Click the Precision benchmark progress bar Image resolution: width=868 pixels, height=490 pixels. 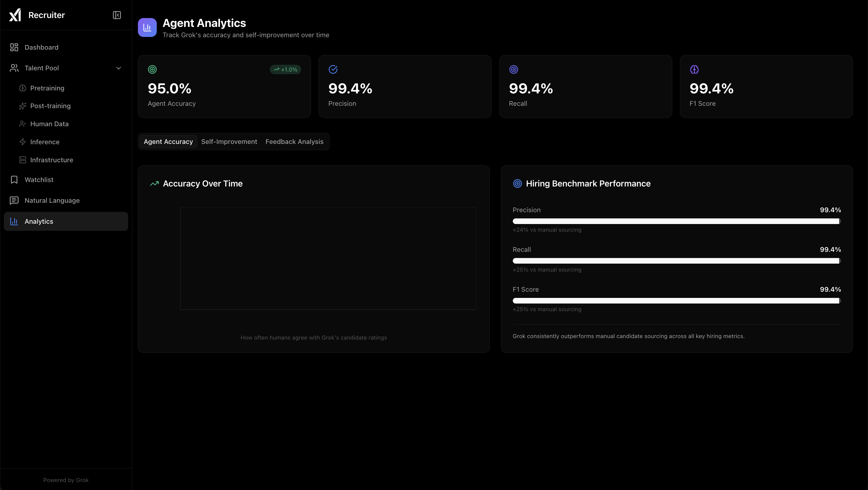click(677, 221)
